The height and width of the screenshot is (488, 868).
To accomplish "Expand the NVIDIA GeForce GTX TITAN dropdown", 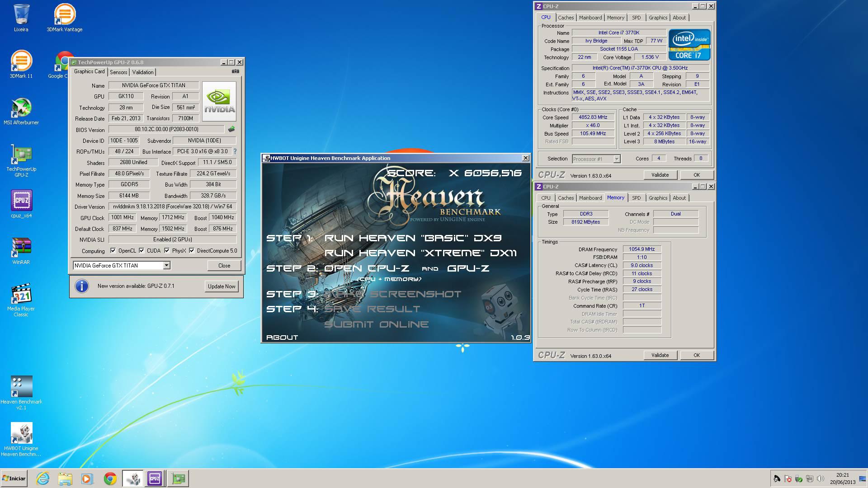I will 166,265.
